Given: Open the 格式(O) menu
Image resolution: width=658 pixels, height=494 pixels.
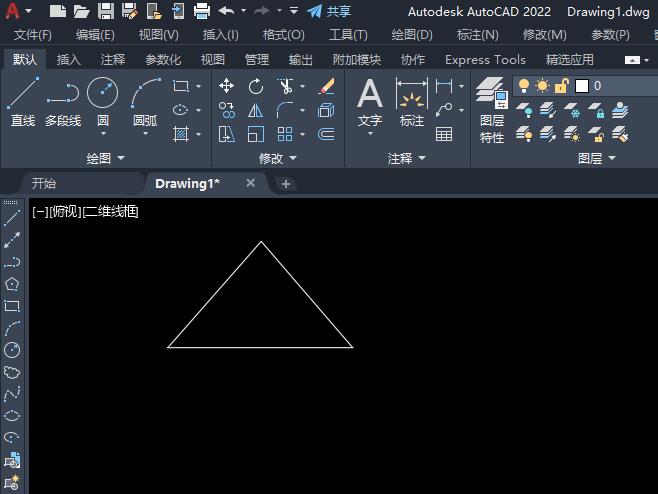Looking at the screenshot, I should point(284,35).
